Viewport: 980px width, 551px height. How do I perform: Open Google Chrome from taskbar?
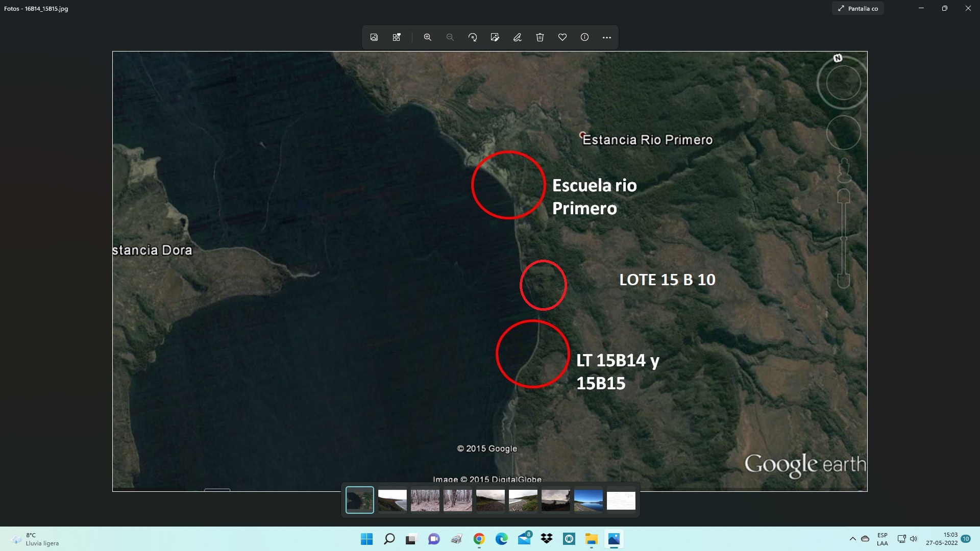click(x=479, y=539)
